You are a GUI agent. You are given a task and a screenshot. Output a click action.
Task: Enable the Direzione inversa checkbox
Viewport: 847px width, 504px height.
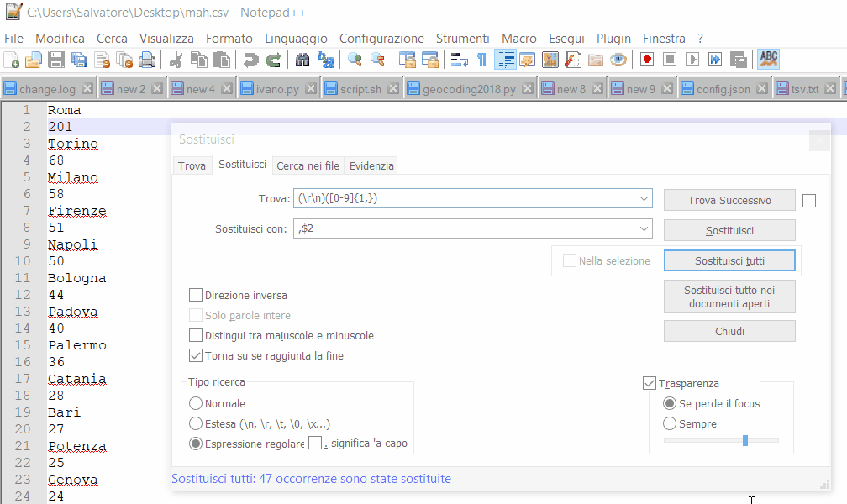(196, 296)
